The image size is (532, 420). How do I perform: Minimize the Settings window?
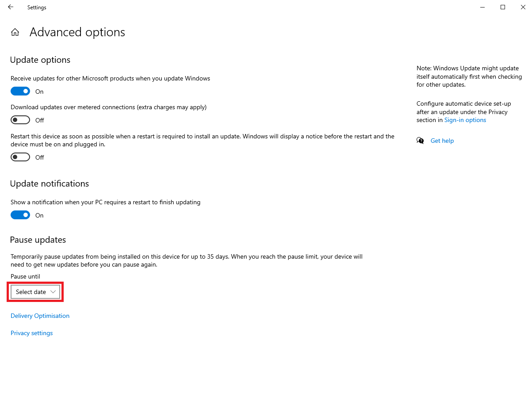482,7
